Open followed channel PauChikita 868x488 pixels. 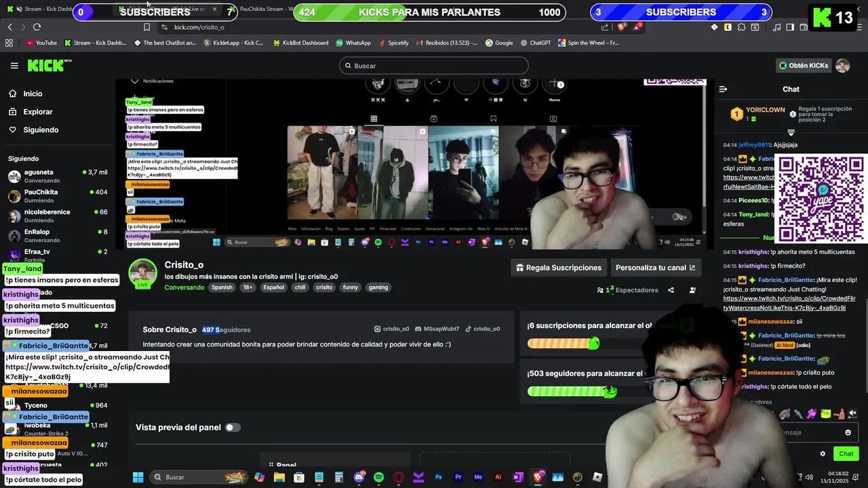[x=58, y=196]
